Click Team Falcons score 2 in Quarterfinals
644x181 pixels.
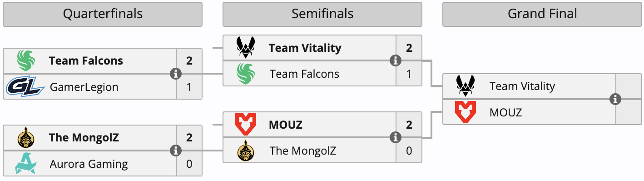(189, 60)
